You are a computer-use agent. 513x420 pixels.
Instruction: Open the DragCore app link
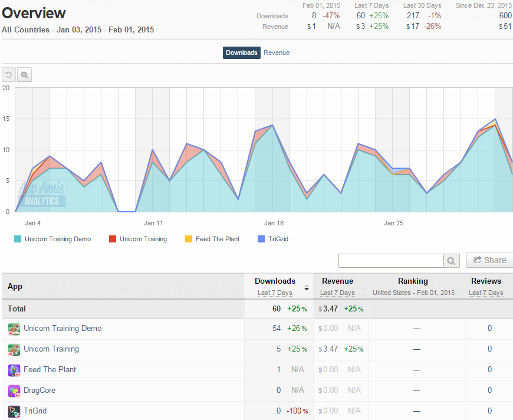coord(40,390)
